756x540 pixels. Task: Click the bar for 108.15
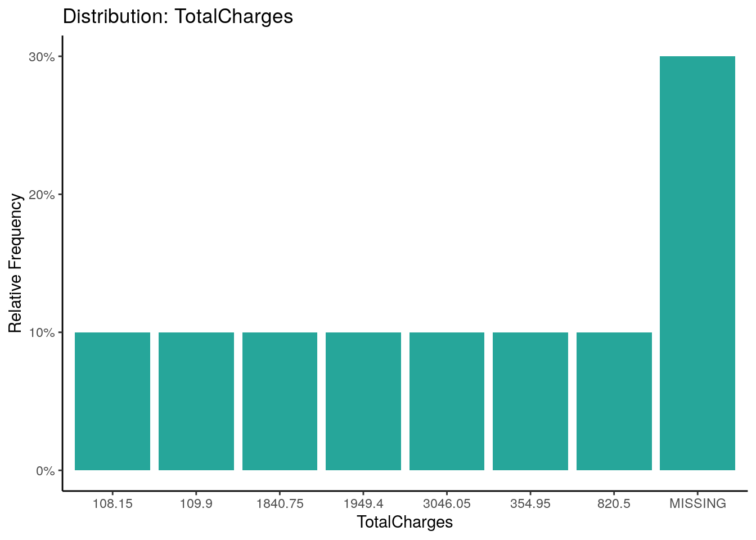pyautogui.click(x=112, y=401)
